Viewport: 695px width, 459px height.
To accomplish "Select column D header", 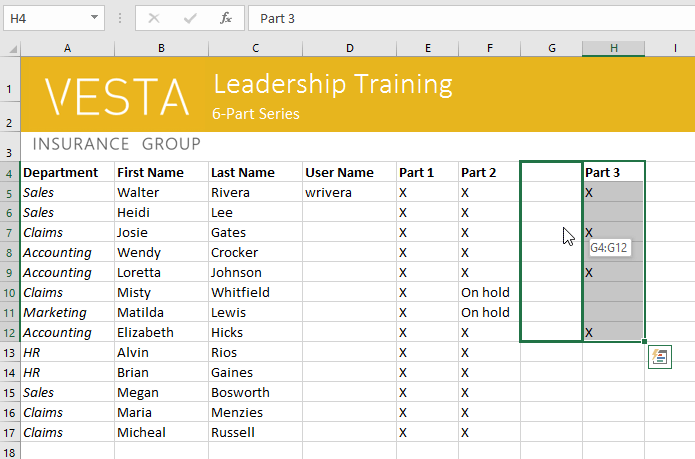I will point(349,48).
